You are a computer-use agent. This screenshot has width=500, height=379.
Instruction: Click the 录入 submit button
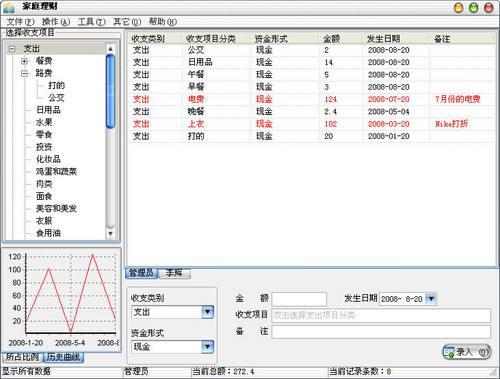[x=467, y=352]
